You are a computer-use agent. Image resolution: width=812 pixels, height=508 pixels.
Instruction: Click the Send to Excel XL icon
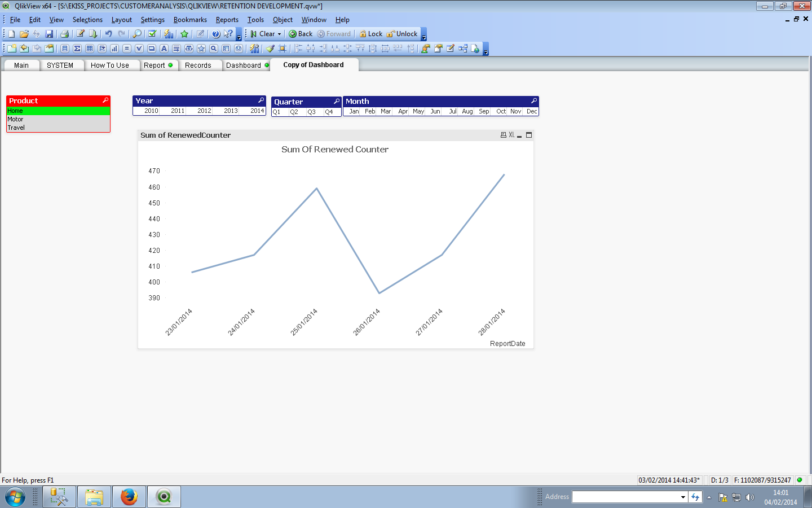[511, 135]
